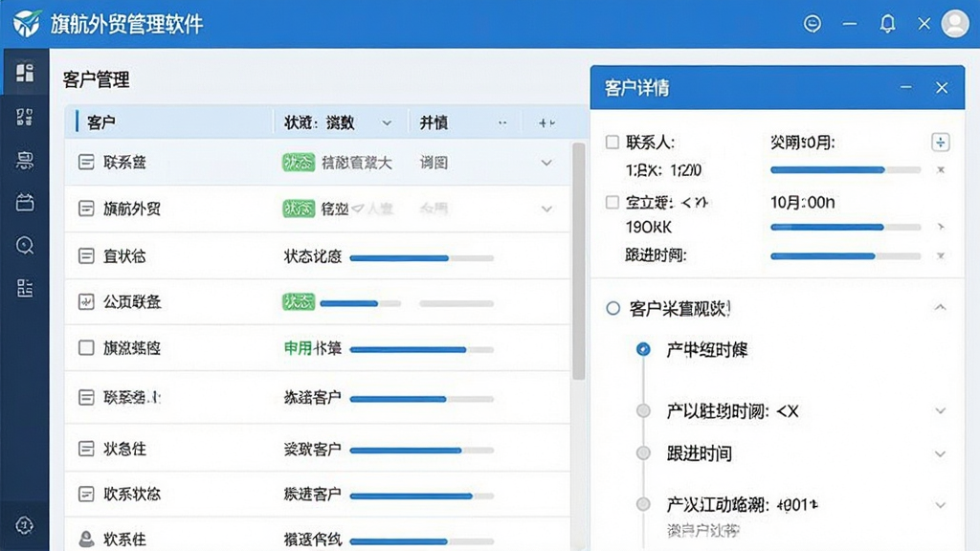Image resolution: width=980 pixels, height=551 pixels.
Task: Click the 振进客户 status text
Action: [x=313, y=495]
